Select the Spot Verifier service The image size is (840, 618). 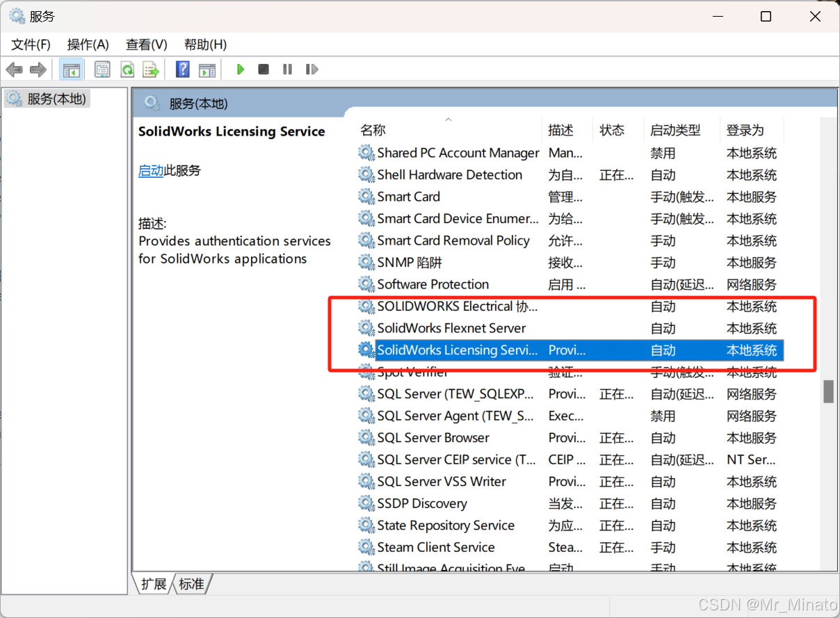click(x=412, y=372)
